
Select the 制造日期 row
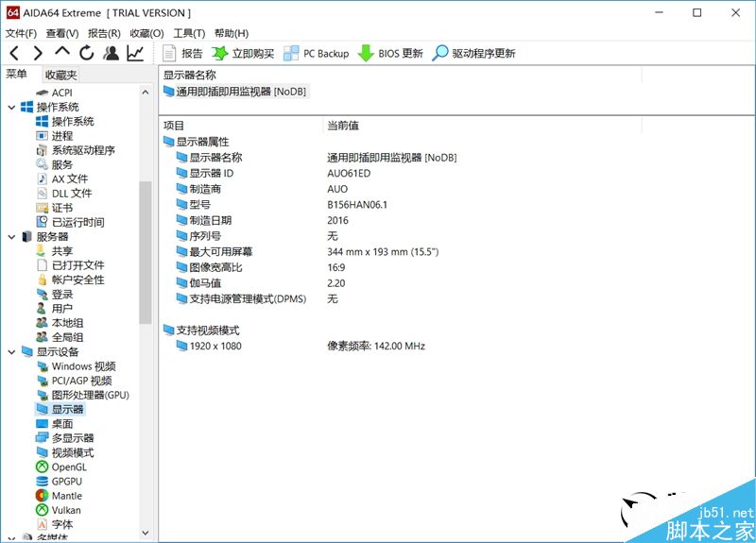pyautogui.click(x=263, y=221)
